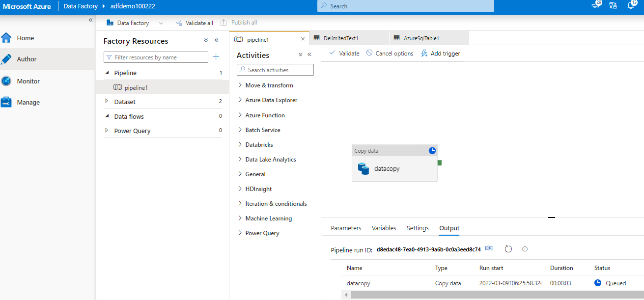This screenshot has width=644, height=300.
Task: Open the Data Factory dropdown arrow
Action: (x=161, y=23)
